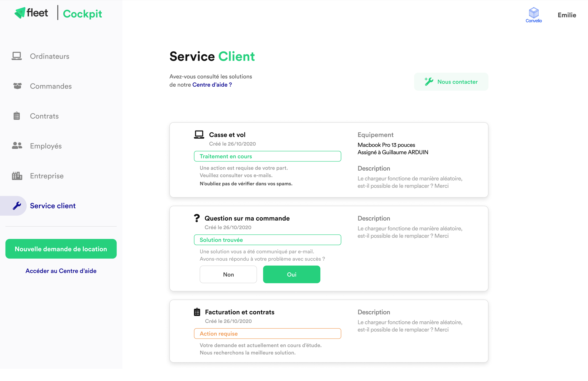
Task: Select the Casse et vol ticket
Action: point(229,134)
